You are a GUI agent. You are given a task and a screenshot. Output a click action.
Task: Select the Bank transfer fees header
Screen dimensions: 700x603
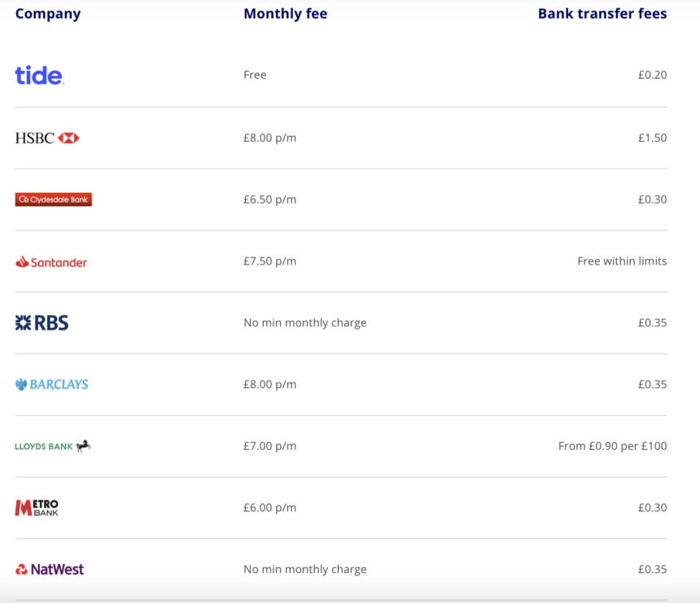pos(602,14)
